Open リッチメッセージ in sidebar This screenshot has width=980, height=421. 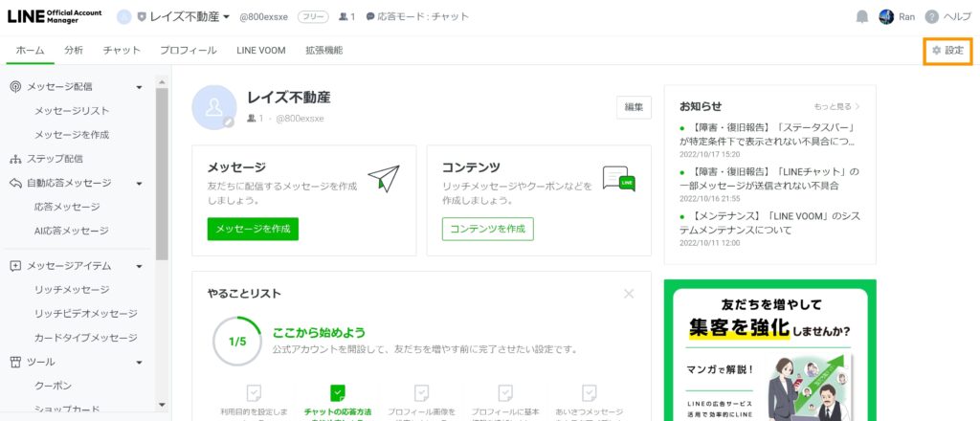[x=72, y=290]
